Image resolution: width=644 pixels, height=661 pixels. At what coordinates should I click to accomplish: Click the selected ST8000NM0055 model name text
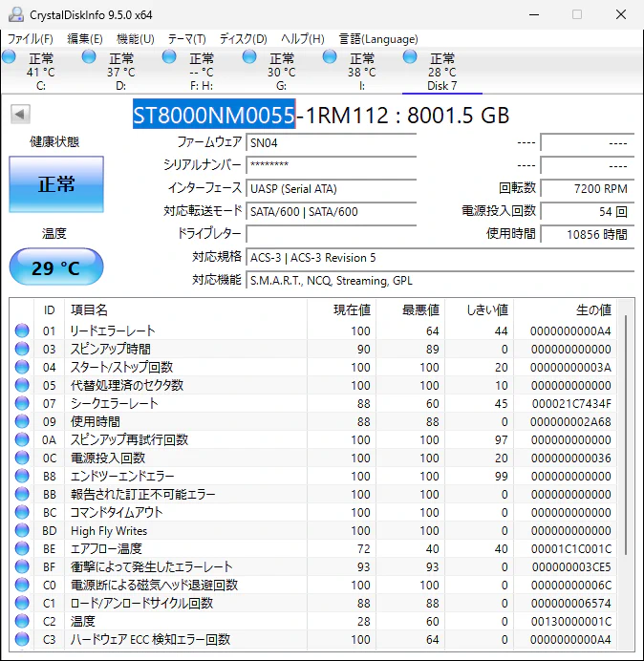coord(214,115)
